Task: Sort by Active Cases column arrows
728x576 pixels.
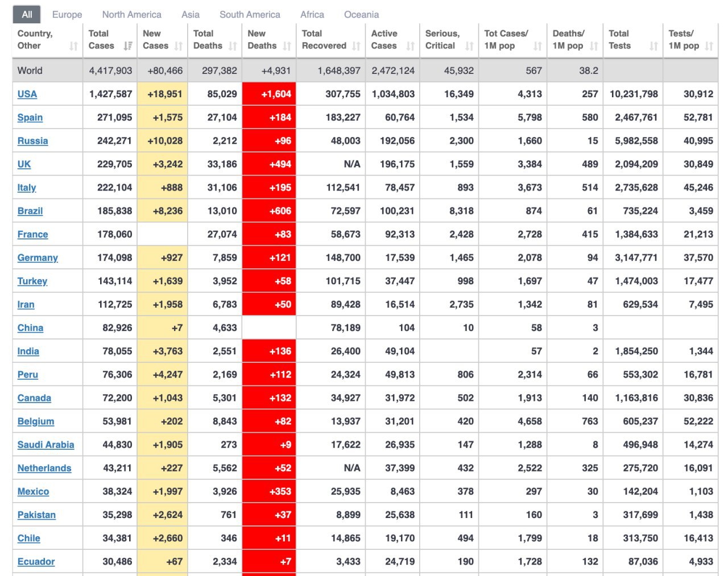Action: pyautogui.click(x=411, y=46)
